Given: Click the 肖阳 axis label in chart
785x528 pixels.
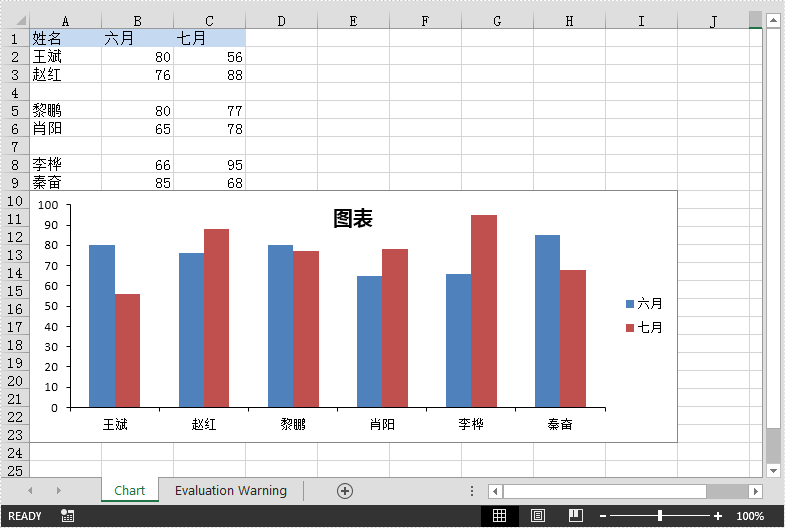Looking at the screenshot, I should tap(382, 424).
